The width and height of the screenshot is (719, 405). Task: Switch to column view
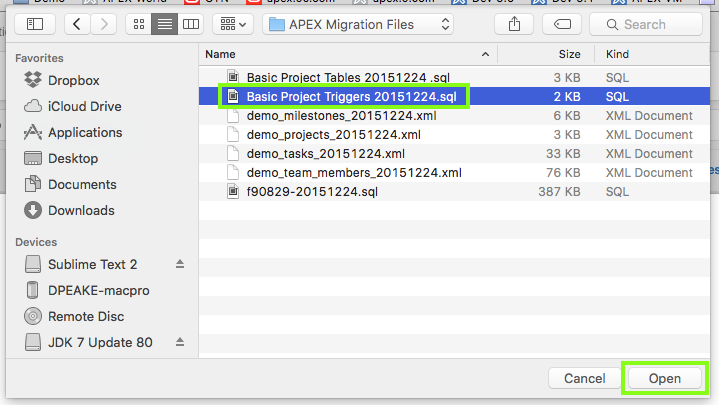tap(191, 24)
